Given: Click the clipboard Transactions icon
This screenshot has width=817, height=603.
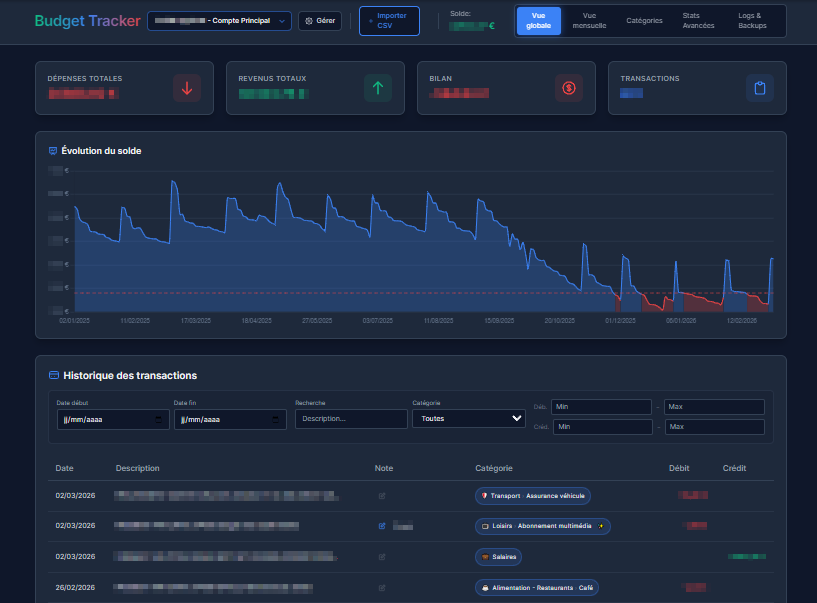Looking at the screenshot, I should pyautogui.click(x=759, y=88).
